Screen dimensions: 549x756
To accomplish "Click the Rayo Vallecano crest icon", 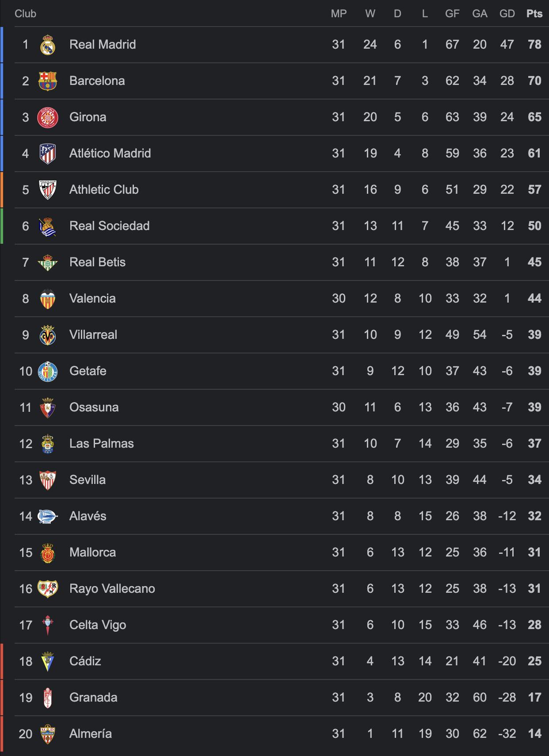I will click(48, 589).
